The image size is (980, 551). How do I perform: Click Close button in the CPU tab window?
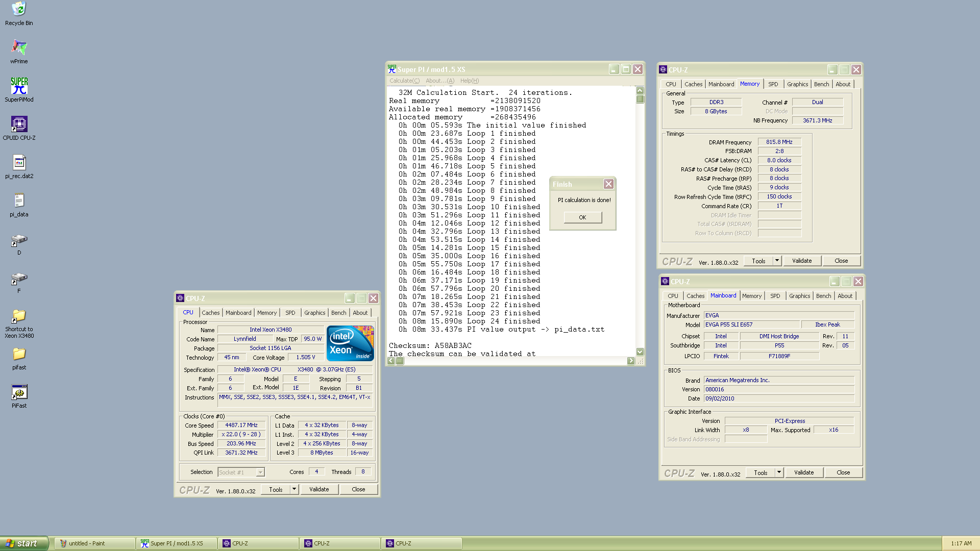(x=358, y=489)
